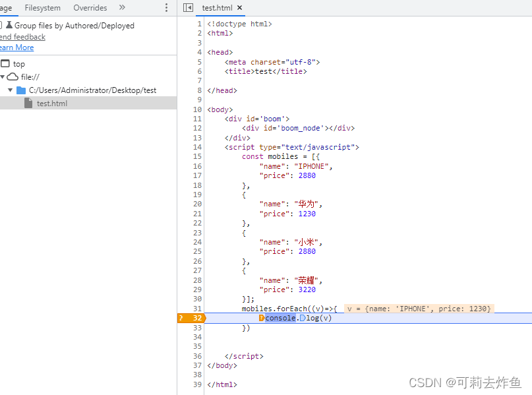Click the title test tag line
The height and width of the screenshot is (395, 532).
(266, 71)
